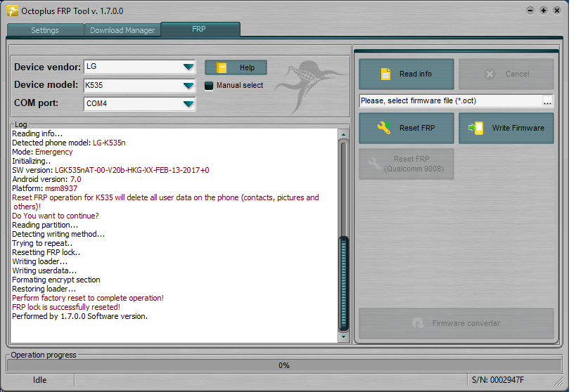Image resolution: width=576 pixels, height=392 pixels.
Task: Close the Octoplus FRP Tool window
Action: [557, 11]
